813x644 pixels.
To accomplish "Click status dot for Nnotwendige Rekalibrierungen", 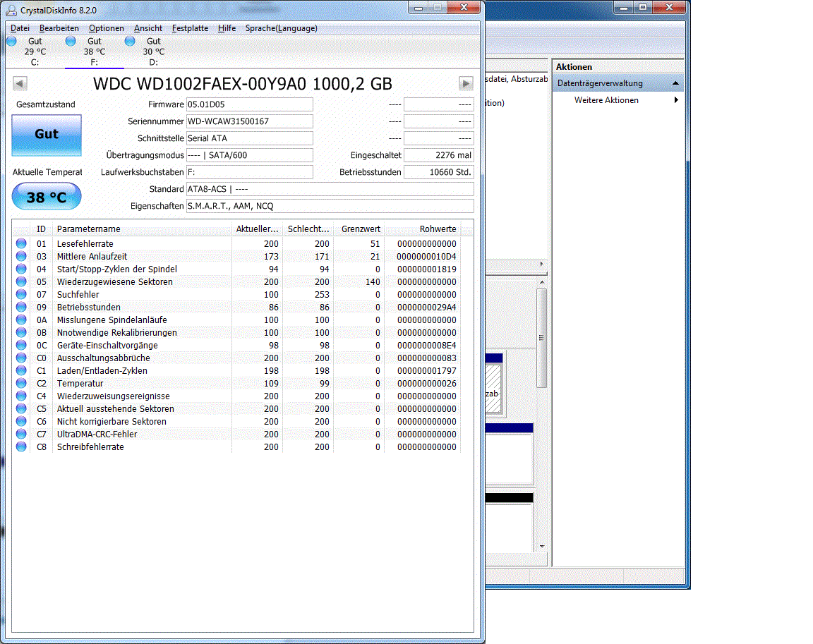I will 21,332.
